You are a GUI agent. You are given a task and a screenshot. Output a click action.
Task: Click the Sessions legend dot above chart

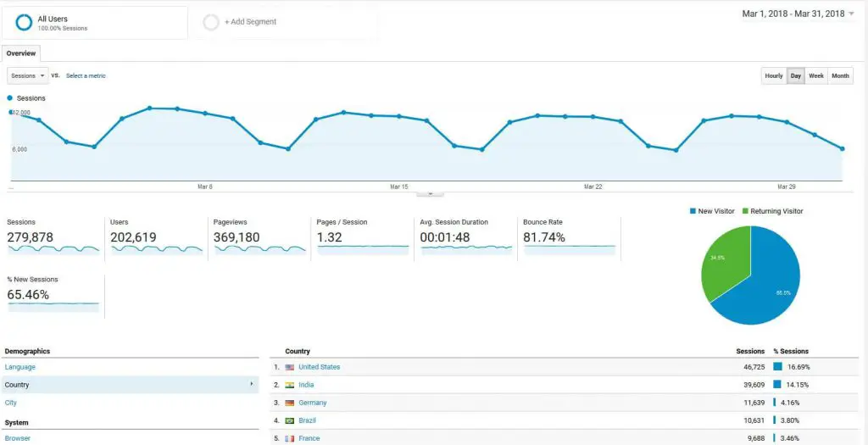click(x=10, y=98)
